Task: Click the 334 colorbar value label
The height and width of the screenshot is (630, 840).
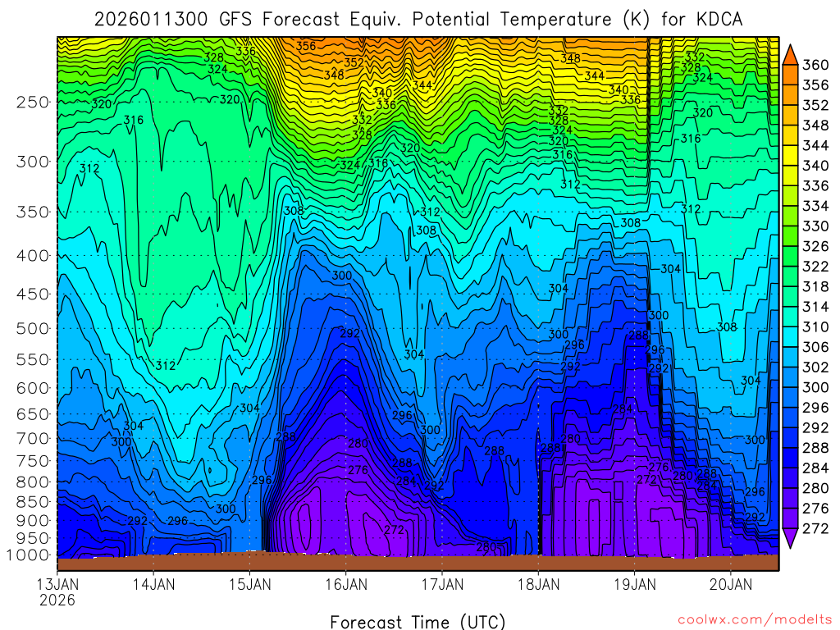Action: pyautogui.click(x=815, y=206)
